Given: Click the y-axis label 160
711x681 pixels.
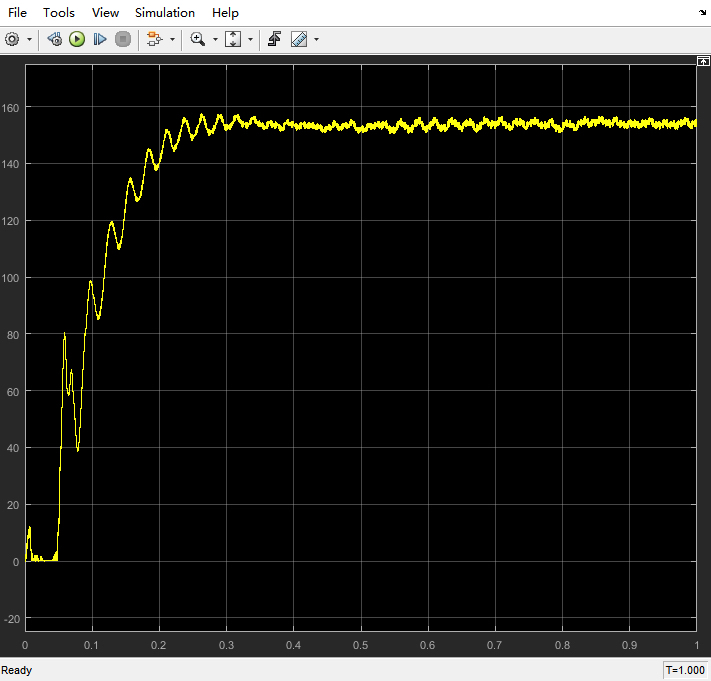Looking at the screenshot, I should (x=10, y=108).
